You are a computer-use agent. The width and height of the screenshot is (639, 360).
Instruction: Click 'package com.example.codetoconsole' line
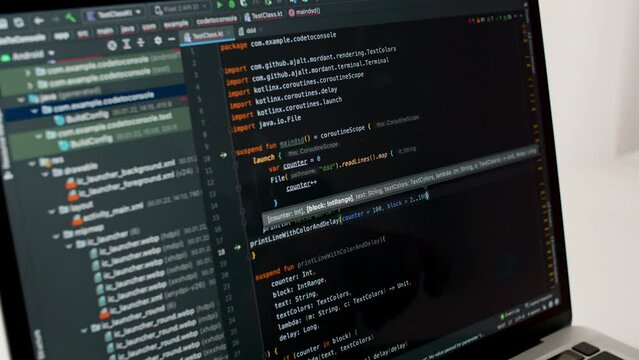click(x=278, y=41)
